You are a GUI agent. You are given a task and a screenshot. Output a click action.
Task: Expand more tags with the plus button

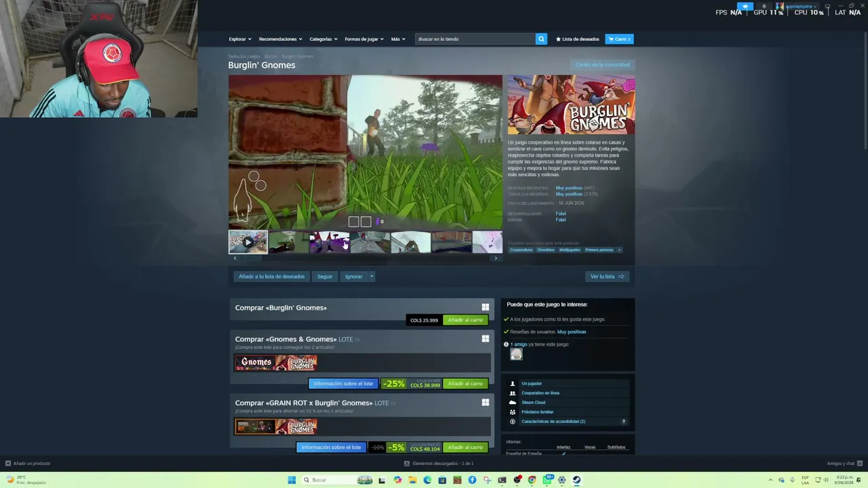(619, 250)
